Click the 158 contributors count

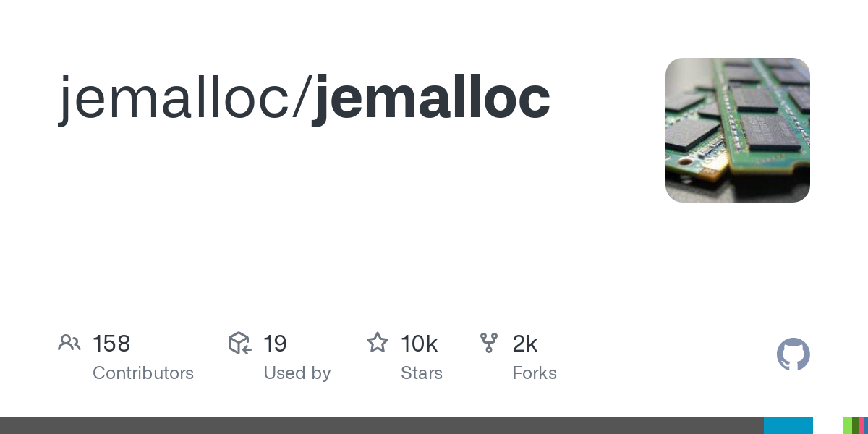(111, 344)
